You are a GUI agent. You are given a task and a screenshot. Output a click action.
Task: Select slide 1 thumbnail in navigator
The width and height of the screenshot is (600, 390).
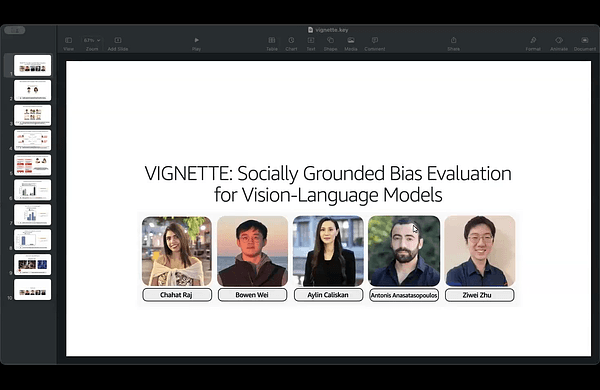[33, 65]
